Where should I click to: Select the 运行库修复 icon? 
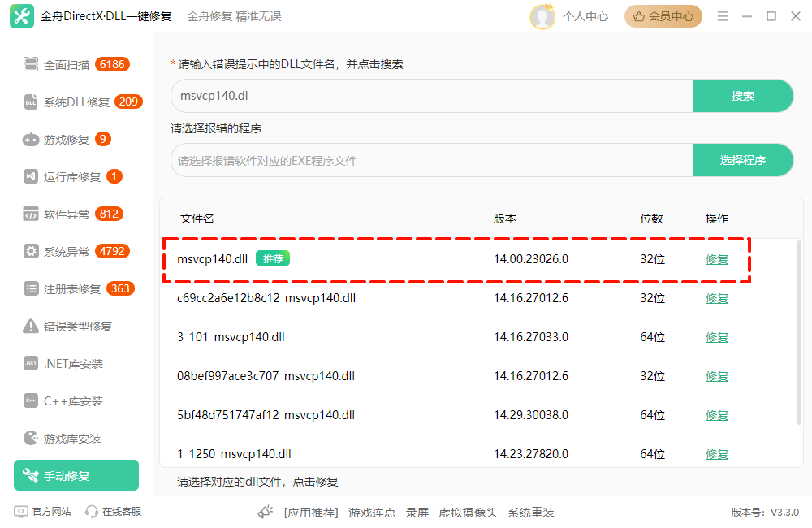click(x=31, y=177)
